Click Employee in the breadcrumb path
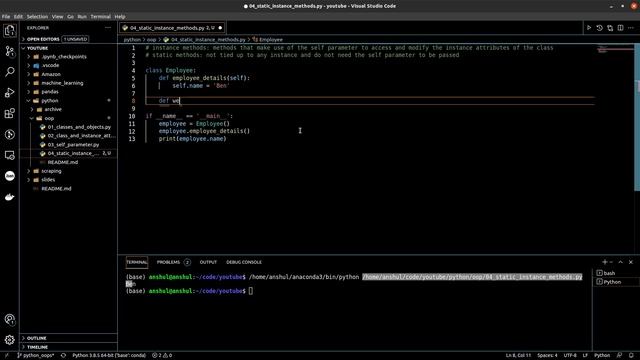The image size is (640, 360). 271,40
